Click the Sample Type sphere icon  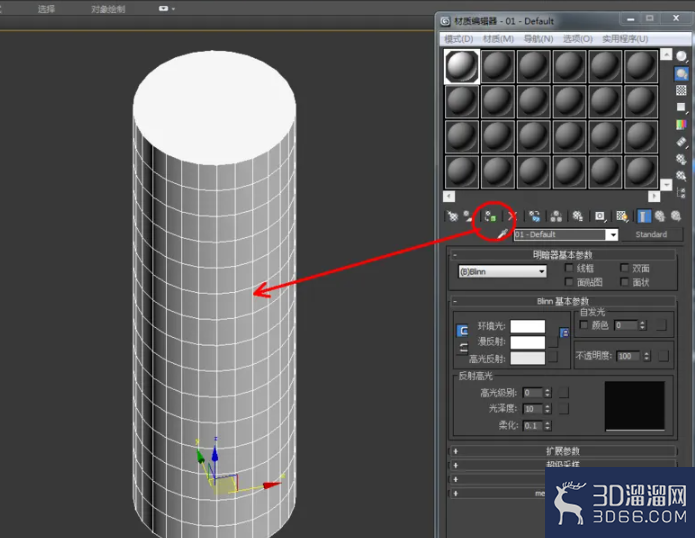682,56
